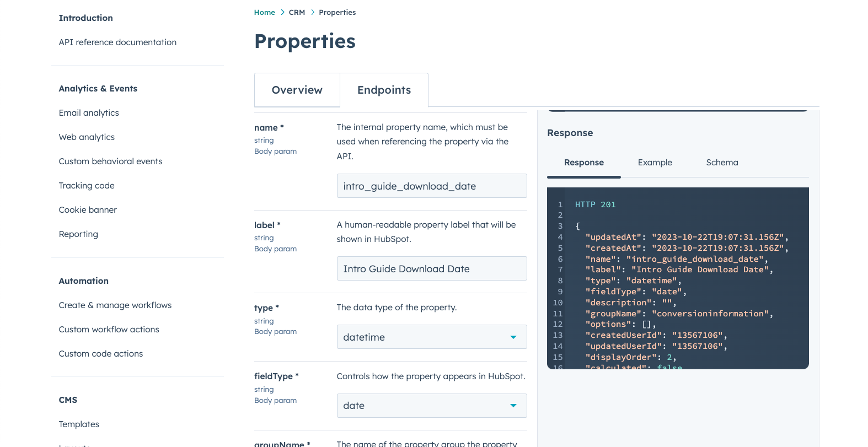
Task: Open Custom workflow actions in the sidebar
Action: click(109, 330)
